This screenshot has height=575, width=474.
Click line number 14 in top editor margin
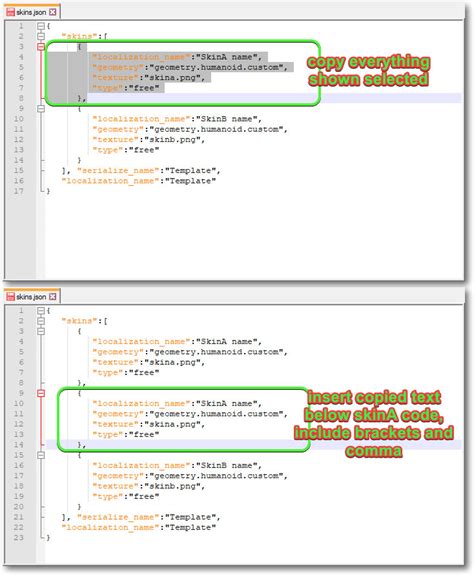click(x=19, y=160)
